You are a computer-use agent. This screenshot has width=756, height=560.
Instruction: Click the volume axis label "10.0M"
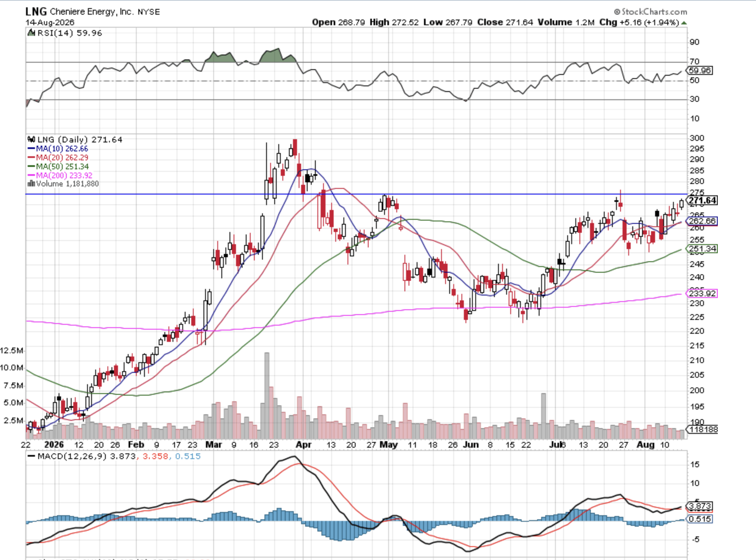(11, 367)
